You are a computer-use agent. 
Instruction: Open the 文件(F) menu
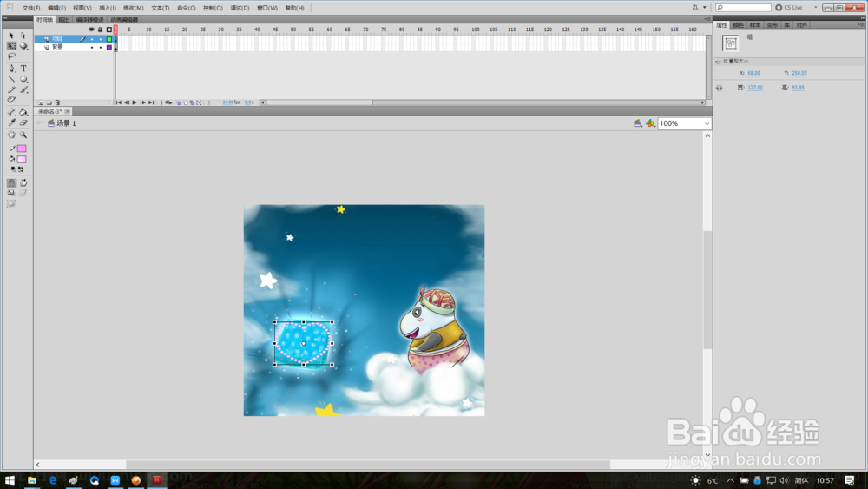tap(31, 9)
